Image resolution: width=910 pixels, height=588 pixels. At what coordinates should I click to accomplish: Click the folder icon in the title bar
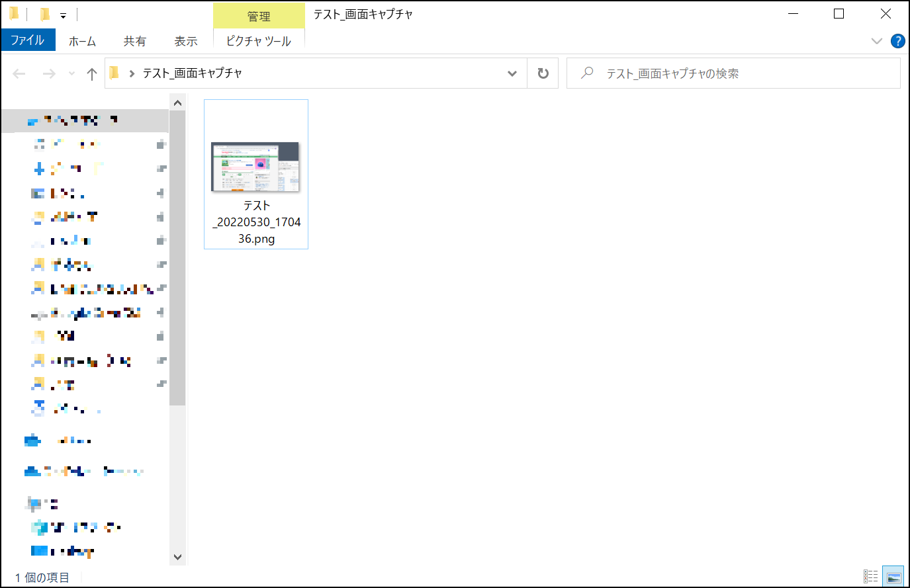point(13,13)
